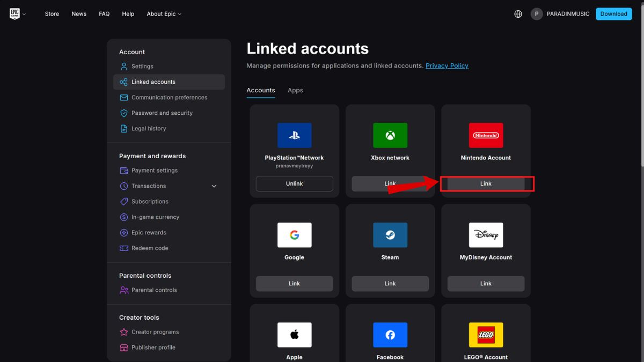Expand the Transactions submenu chevron

pos(214,186)
